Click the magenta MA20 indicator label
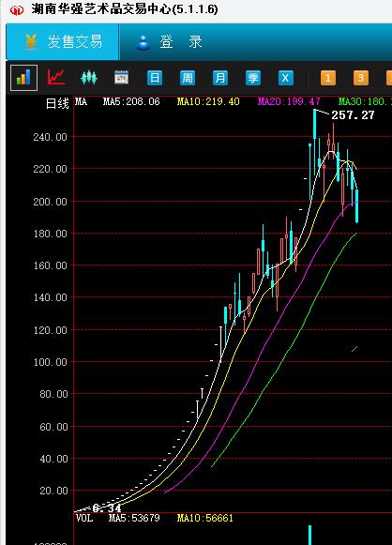The image size is (392, 545). (x=289, y=102)
